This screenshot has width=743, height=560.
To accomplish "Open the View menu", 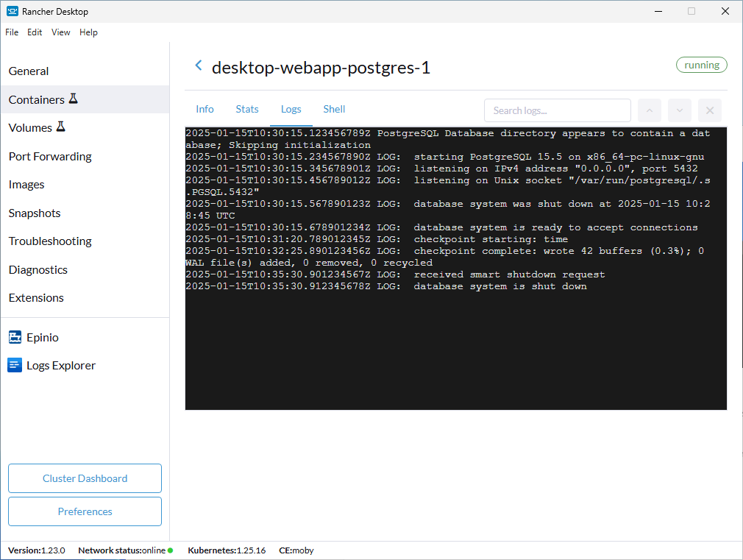I will point(60,32).
